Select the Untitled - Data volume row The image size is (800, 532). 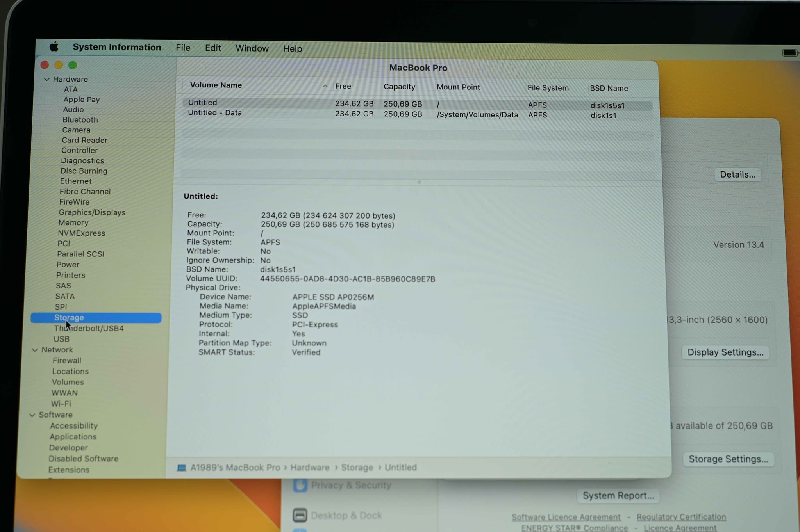point(417,114)
